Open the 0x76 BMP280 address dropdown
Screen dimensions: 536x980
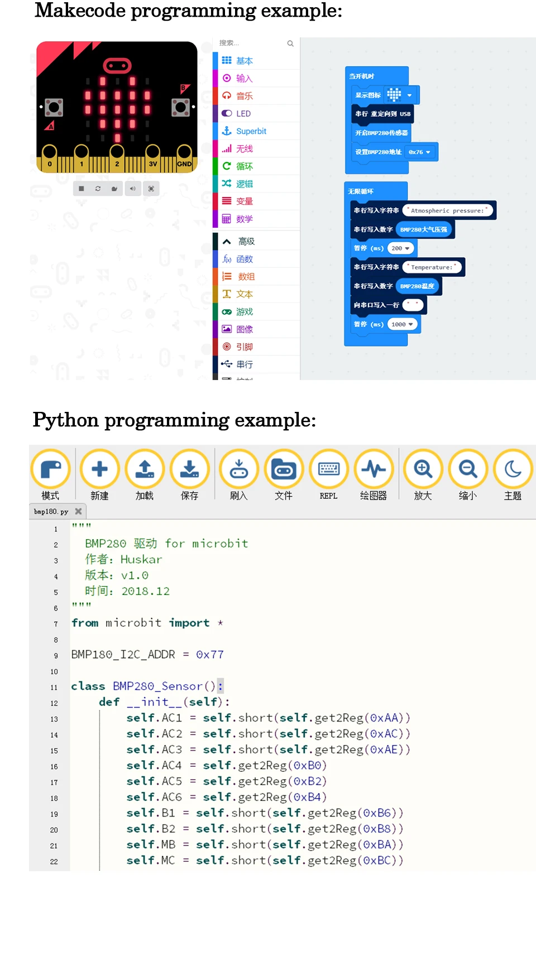(428, 152)
